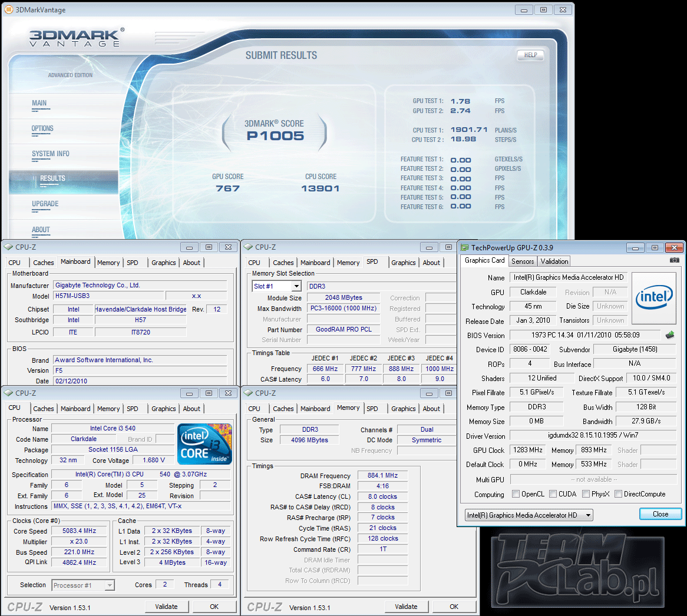Open About tab in the CPU-Z Memory window

click(x=431, y=409)
